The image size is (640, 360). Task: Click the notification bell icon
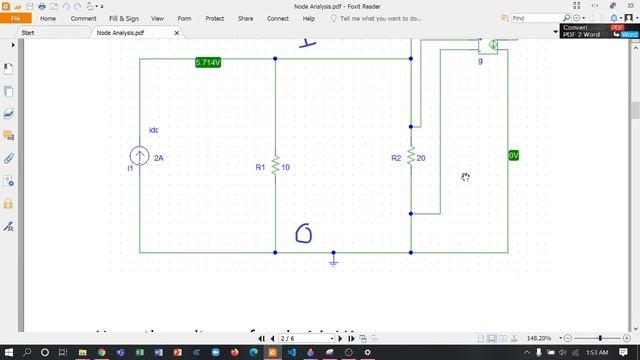[614, 18]
